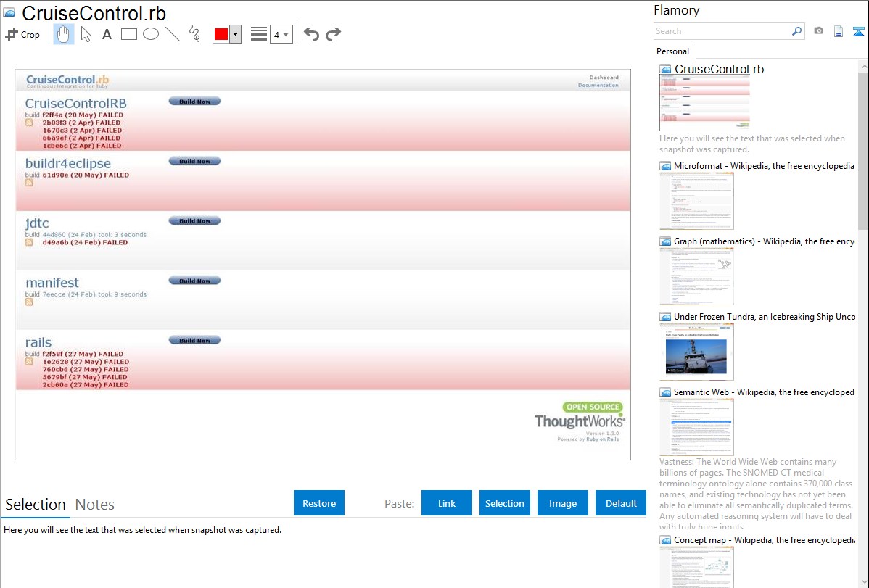This screenshot has height=588, width=869.
Task: Open the rails project link
Action: pos(38,342)
